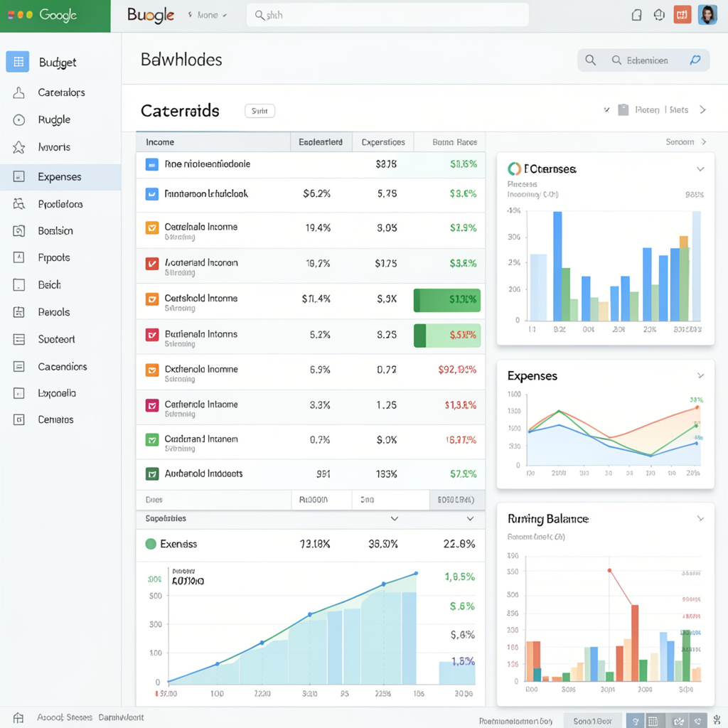
Task: Collapse the Expenses chart panel
Action: pyautogui.click(x=700, y=375)
